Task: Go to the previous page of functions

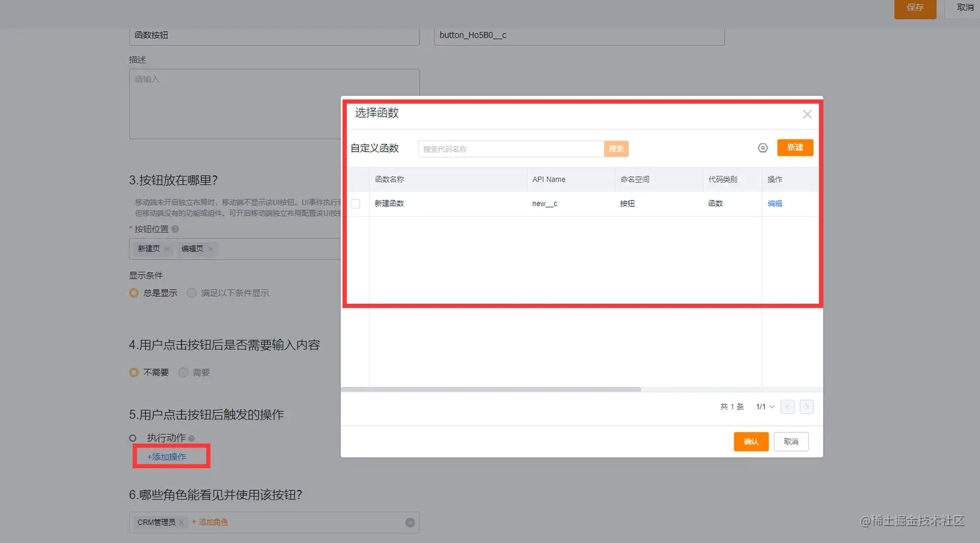Action: coord(787,407)
